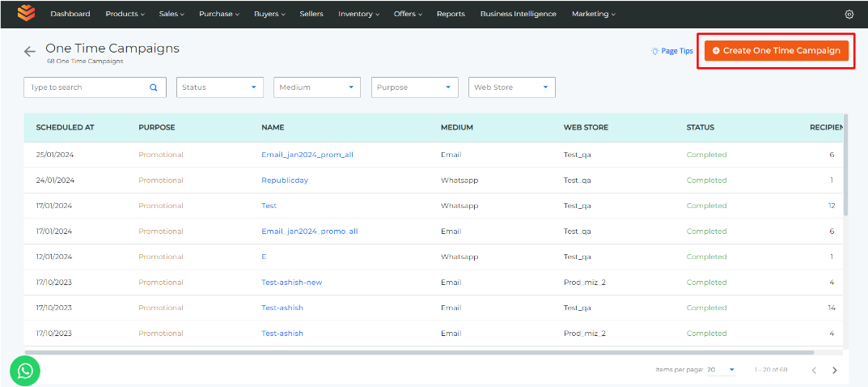Click the One Time Campaigns page title
868x387 pixels.
[x=112, y=48]
